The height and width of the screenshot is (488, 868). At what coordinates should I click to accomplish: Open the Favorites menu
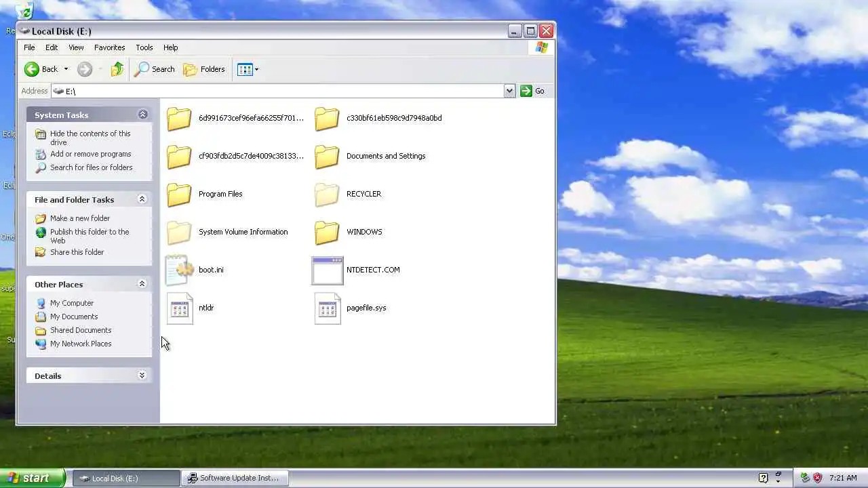pyautogui.click(x=109, y=47)
